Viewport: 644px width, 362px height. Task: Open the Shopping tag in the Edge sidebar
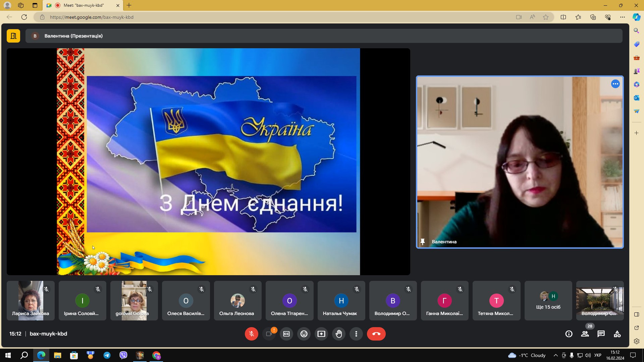coord(636,44)
